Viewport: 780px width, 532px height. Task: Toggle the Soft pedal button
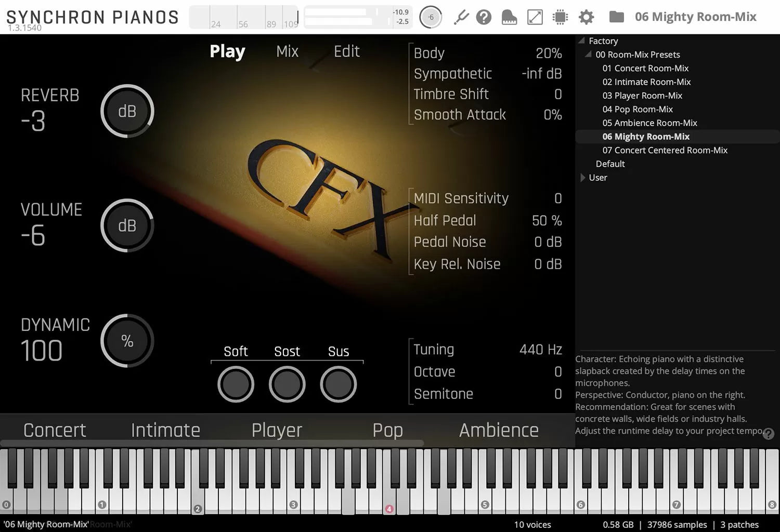pos(236,384)
